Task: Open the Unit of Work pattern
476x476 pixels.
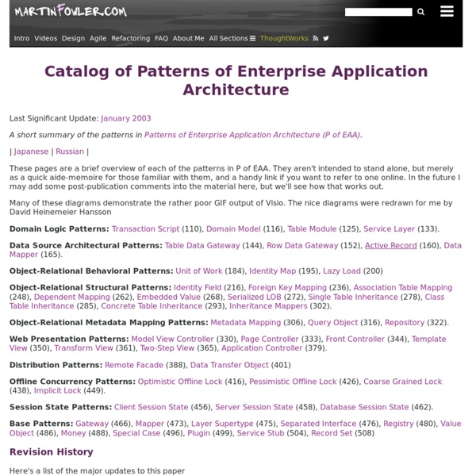Action: 199,271
